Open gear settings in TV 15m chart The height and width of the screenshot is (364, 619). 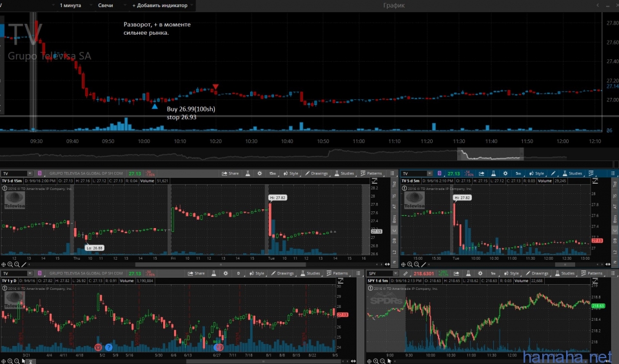pyautogui.click(x=259, y=173)
